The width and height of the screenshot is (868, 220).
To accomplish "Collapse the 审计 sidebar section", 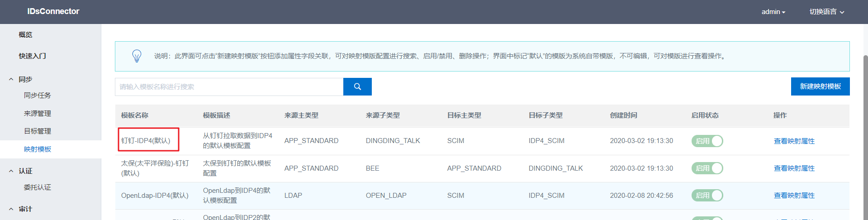I will click(11, 209).
